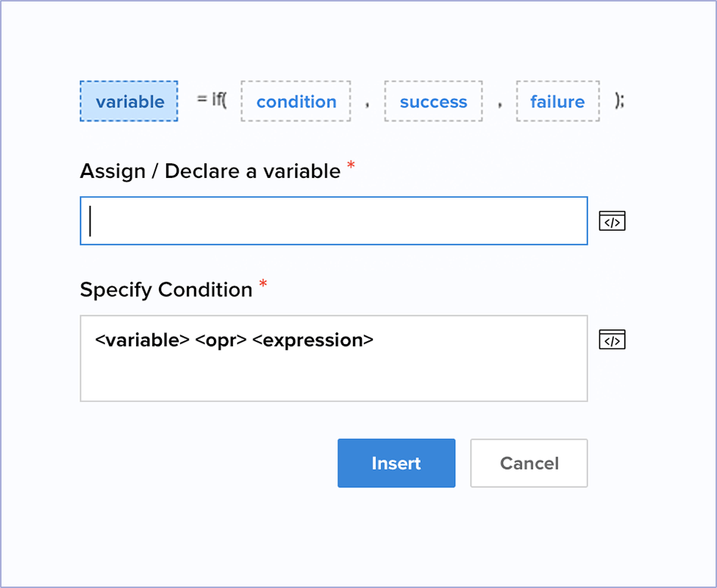This screenshot has width=717, height=588.
Task: Click inside the Specify Condition text area
Action: pos(334,371)
